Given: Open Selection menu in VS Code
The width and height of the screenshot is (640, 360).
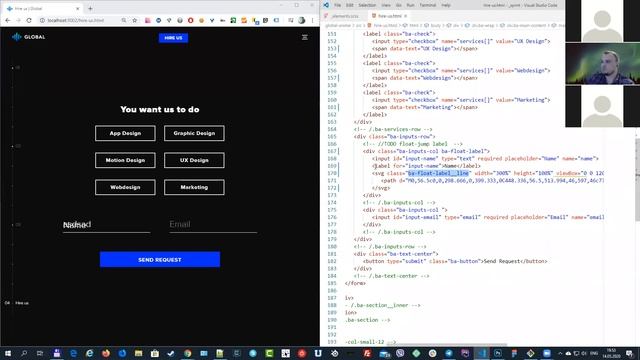Looking at the screenshot, I should 367,5.
